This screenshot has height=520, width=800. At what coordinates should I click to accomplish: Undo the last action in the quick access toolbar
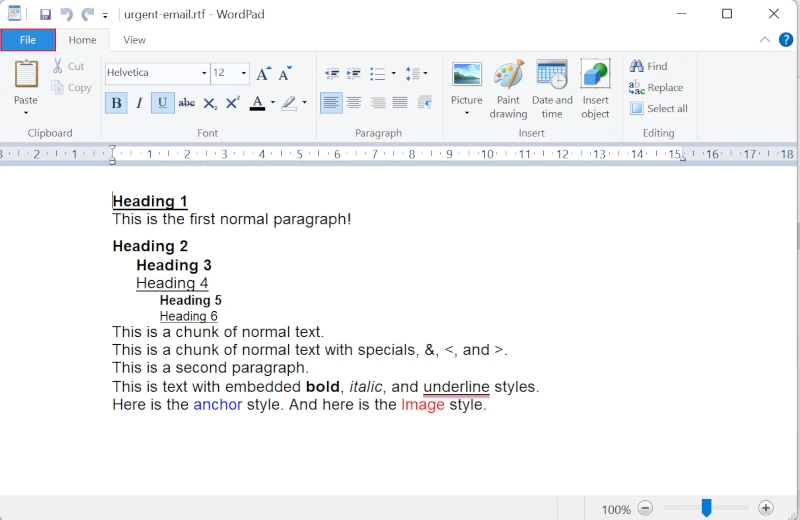tap(66, 14)
